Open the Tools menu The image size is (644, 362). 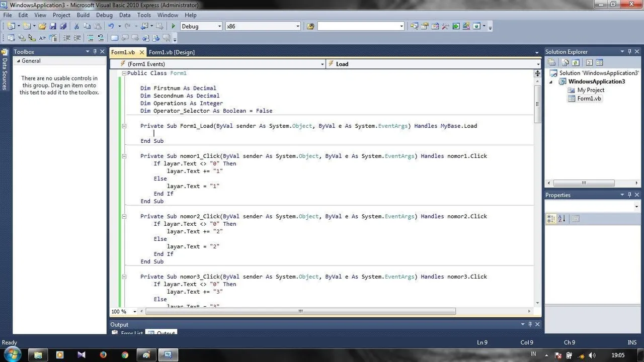pyautogui.click(x=144, y=15)
